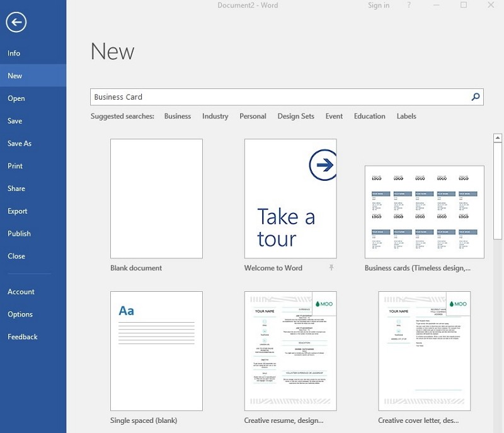504x433 pixels.
Task: Open the Feedback page
Action: (x=33, y=337)
